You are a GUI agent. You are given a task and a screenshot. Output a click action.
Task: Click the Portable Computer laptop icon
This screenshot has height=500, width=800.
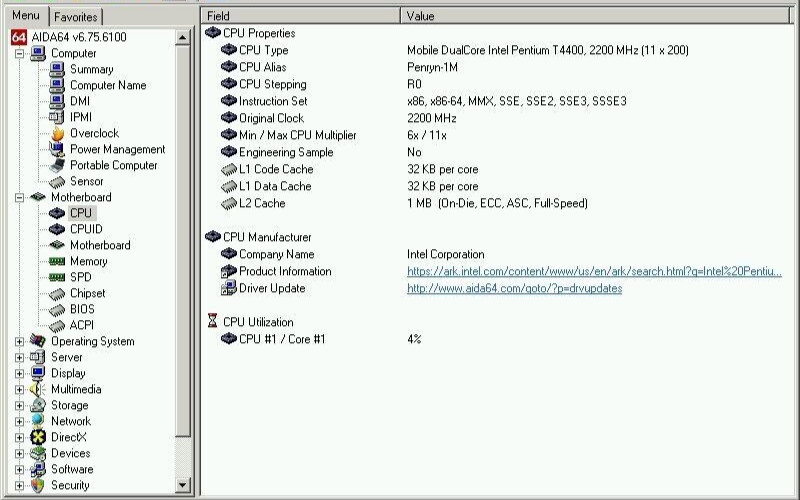point(57,165)
